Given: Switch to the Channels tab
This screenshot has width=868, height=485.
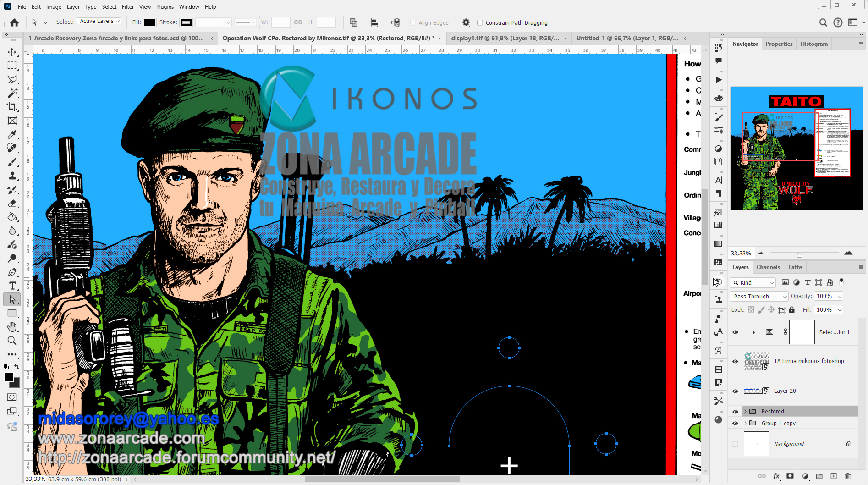Looking at the screenshot, I should [768, 267].
